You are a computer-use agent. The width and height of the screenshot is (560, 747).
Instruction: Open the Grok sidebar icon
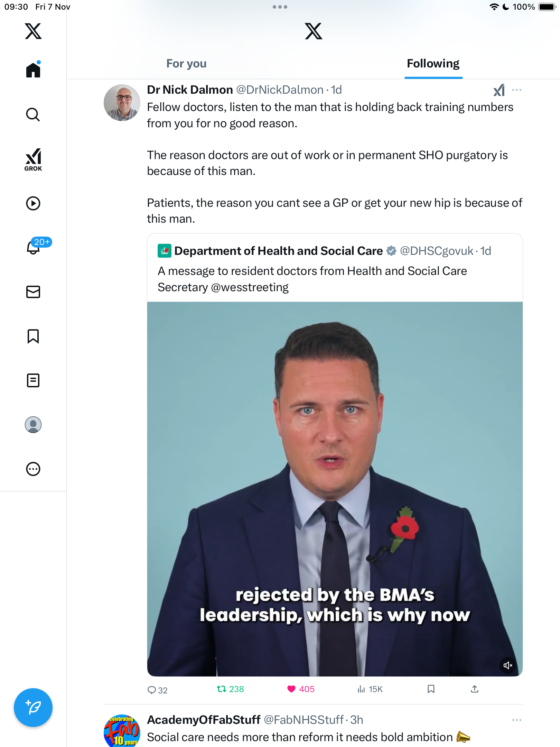pos(33,159)
